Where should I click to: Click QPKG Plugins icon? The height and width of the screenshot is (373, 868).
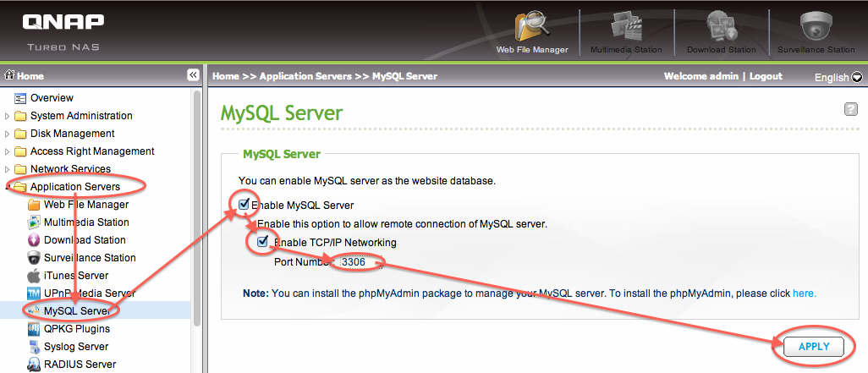tap(34, 329)
